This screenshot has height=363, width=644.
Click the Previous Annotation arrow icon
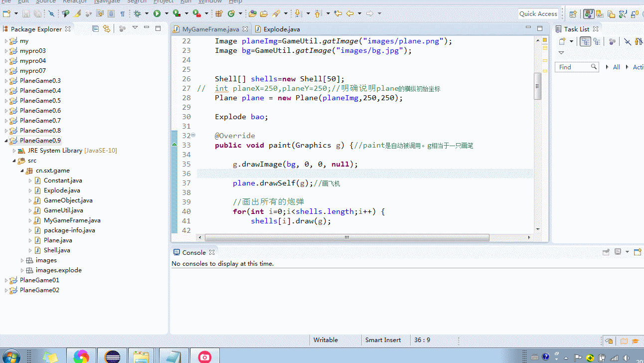click(317, 14)
